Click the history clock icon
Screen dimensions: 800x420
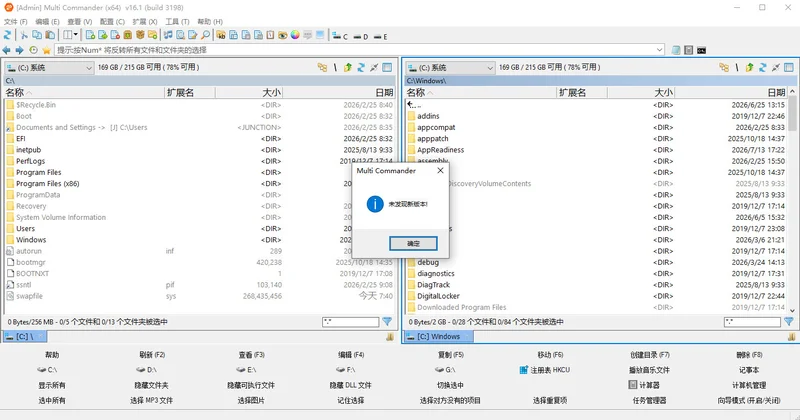[33, 50]
